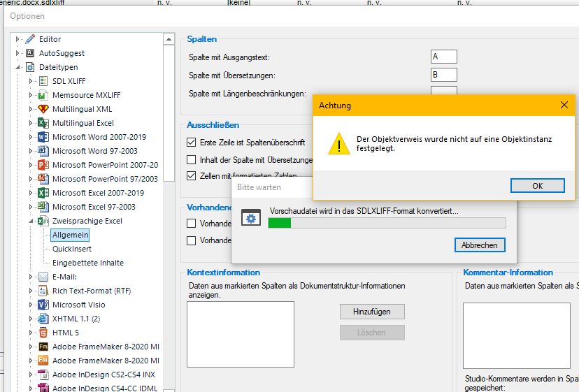Click the Dateitypen gear icon
579x392 pixels.
[30, 67]
